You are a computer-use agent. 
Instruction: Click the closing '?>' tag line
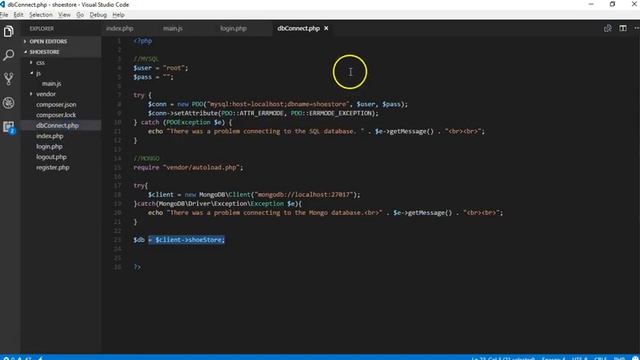pos(137,267)
